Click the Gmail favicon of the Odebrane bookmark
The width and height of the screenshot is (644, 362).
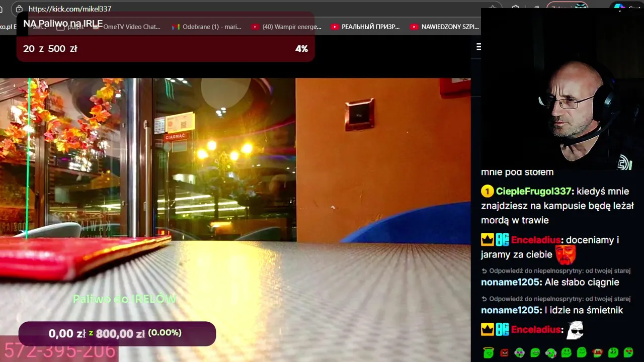click(176, 27)
